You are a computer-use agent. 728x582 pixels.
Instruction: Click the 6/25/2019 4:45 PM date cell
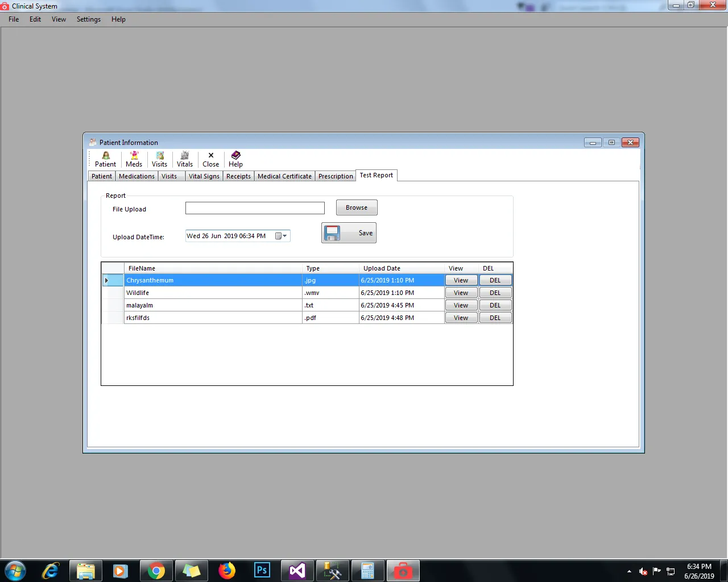click(x=402, y=305)
